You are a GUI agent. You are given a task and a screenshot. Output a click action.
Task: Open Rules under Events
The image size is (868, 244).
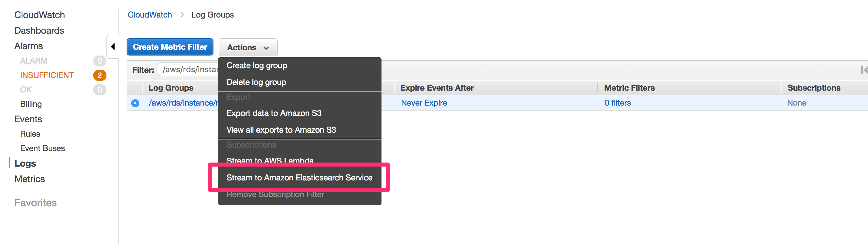[x=30, y=134]
